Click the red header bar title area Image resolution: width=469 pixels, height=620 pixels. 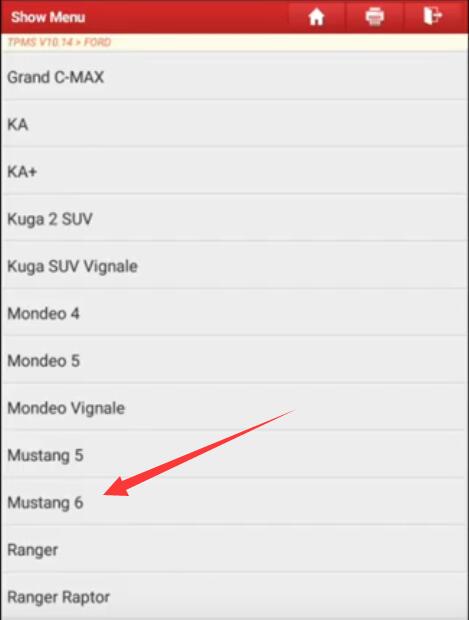tap(48, 17)
